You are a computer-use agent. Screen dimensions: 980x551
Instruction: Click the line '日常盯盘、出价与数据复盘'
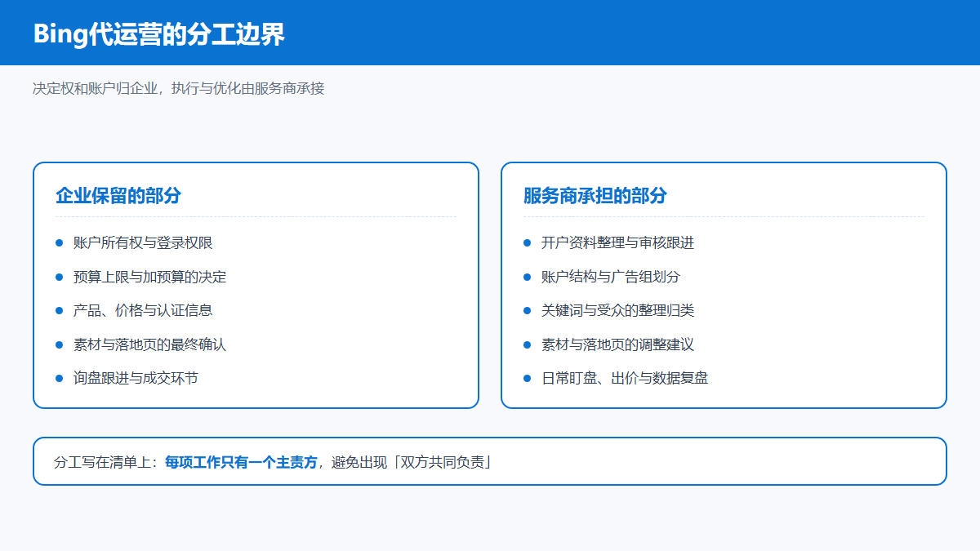[625, 378]
